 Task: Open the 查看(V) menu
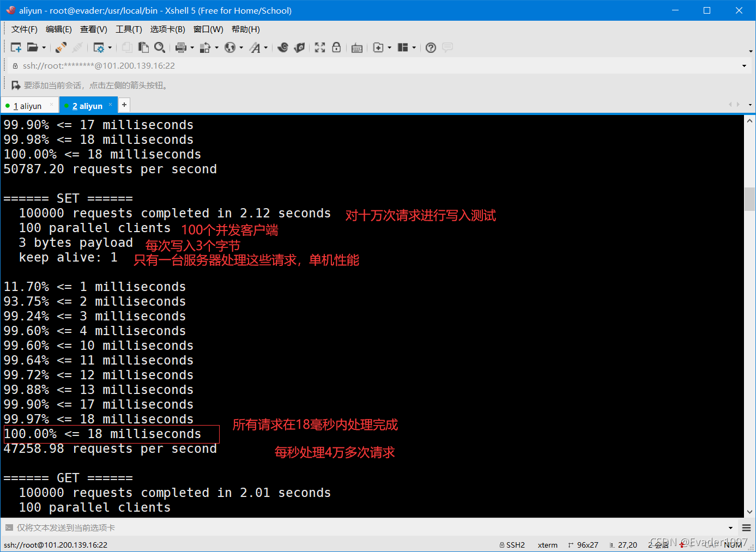point(94,29)
